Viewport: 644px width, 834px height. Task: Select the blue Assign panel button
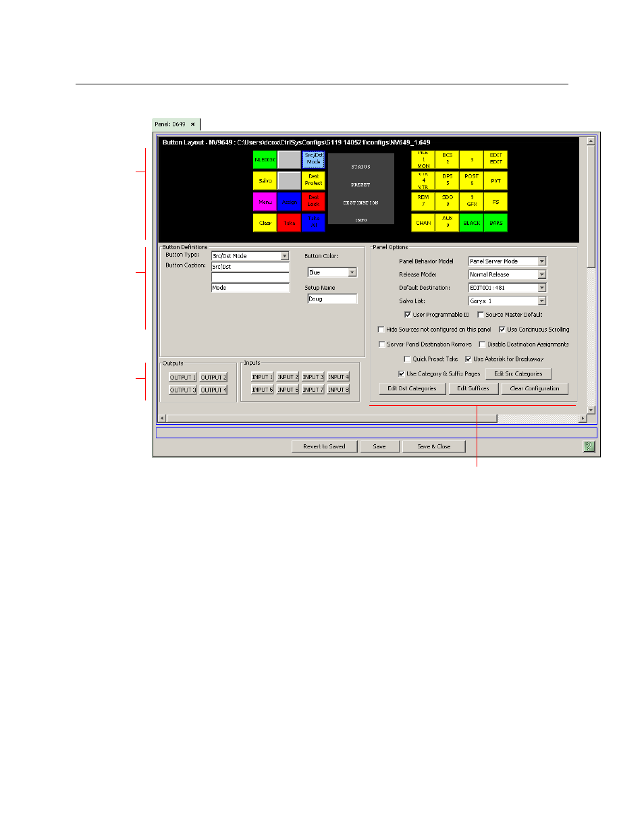(x=289, y=201)
